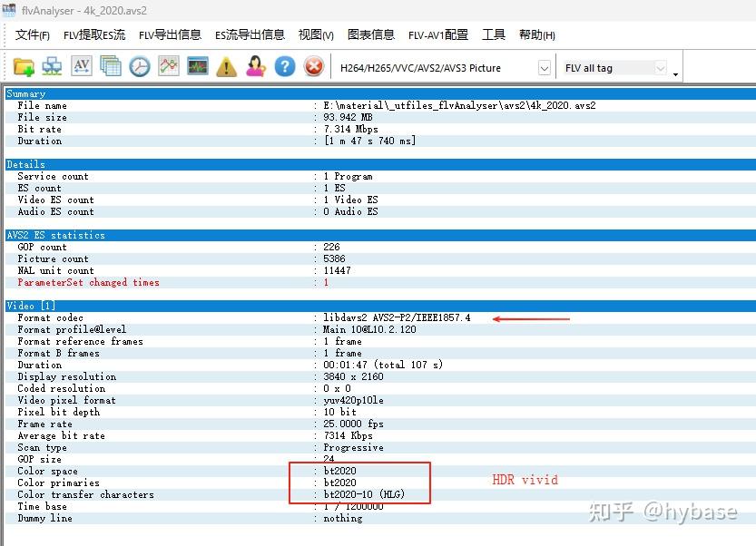Open the H264/H265/VVC/AVS2/AVS3 Picture dropdown
Screen dimensions: 756x546
[545, 65]
